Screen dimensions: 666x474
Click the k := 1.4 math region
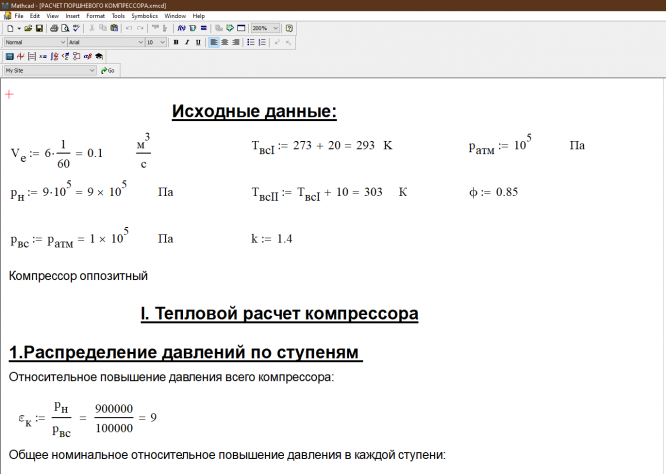pyautogui.click(x=271, y=239)
